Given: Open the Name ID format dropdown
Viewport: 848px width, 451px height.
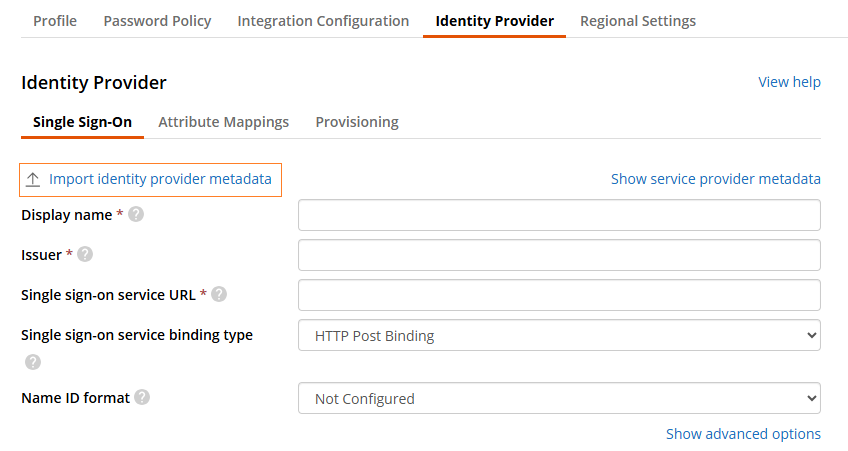Looking at the screenshot, I should pos(559,398).
